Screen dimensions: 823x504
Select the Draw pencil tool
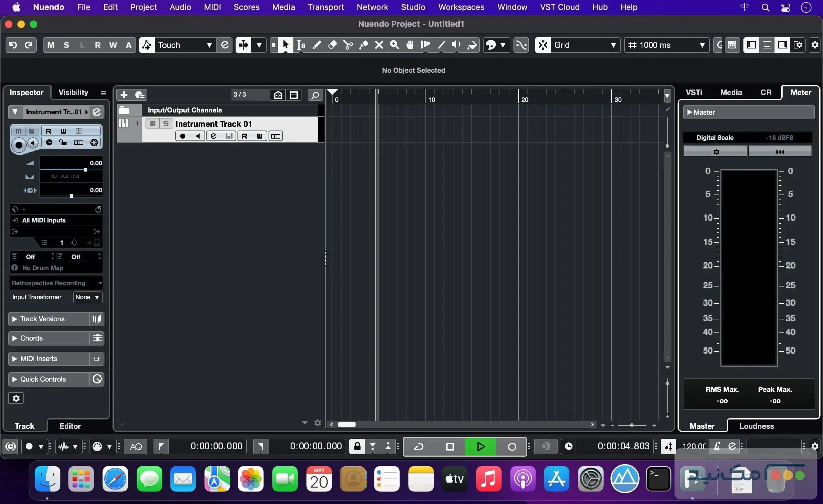(317, 45)
